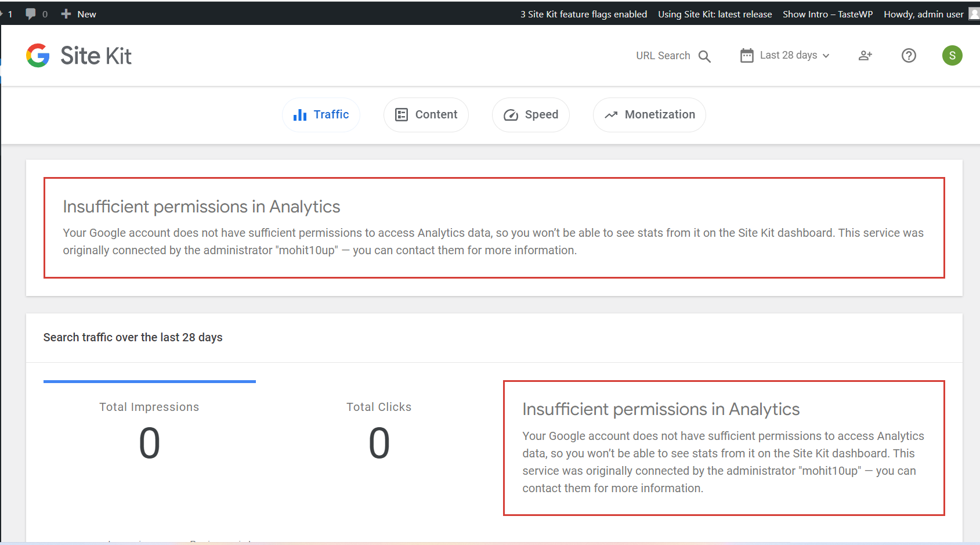Click the URL Search label
This screenshot has height=545, width=980.
coord(663,56)
